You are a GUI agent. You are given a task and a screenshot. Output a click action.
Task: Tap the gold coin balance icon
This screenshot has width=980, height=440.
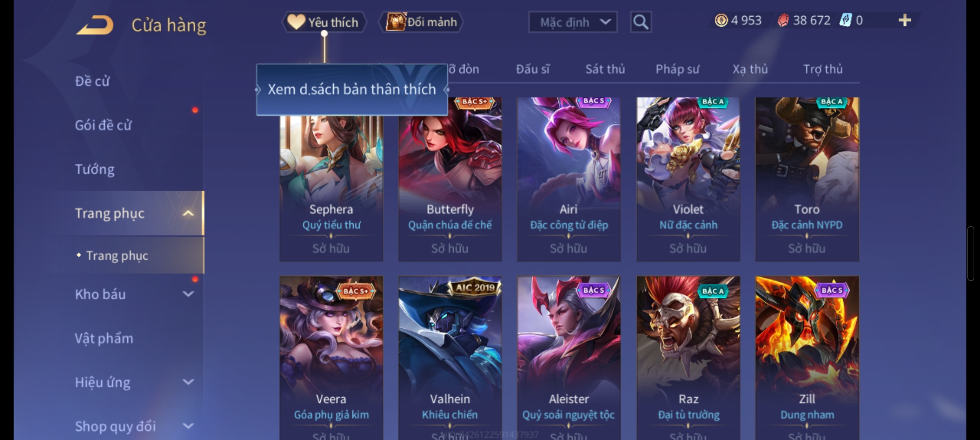click(721, 20)
